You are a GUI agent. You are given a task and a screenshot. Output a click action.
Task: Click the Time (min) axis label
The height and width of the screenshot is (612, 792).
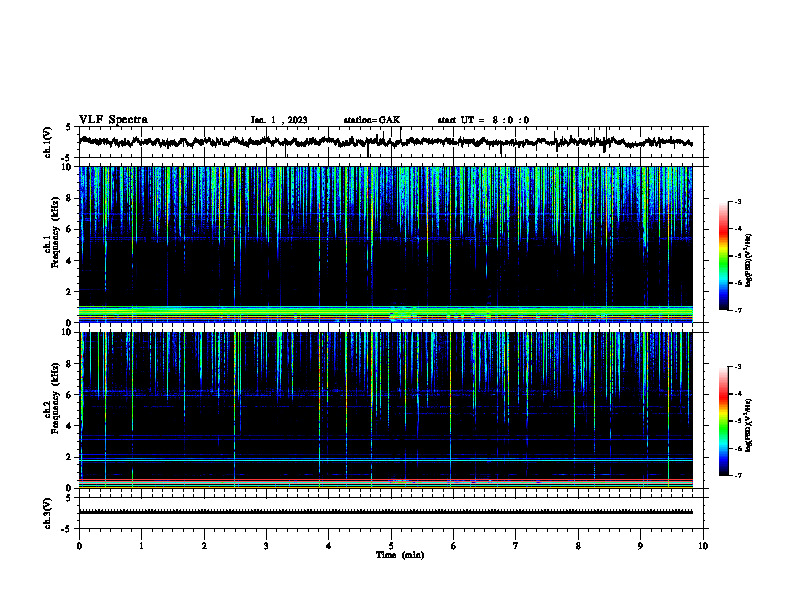pyautogui.click(x=400, y=555)
